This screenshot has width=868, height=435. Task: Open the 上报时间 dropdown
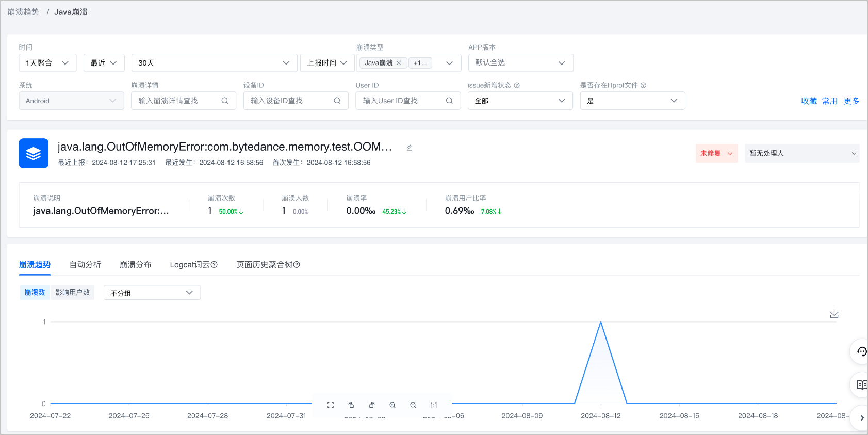(x=327, y=63)
